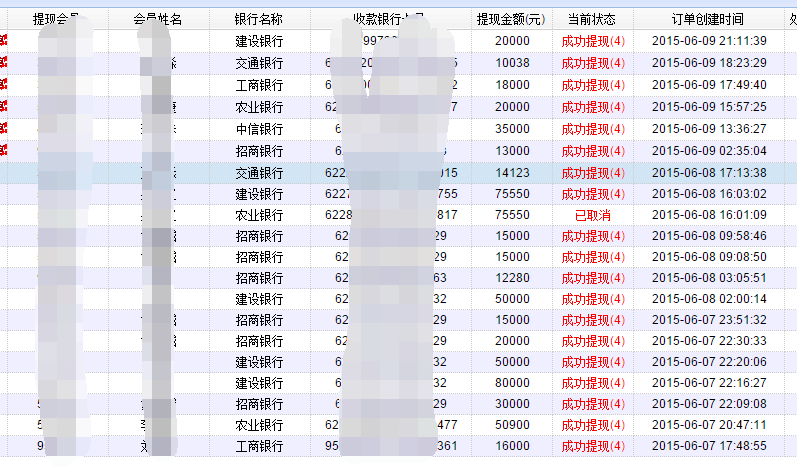This screenshot has width=797, height=471.
Task: Click timestamp 2015-06-07 23:51:32
Action: tap(709, 320)
